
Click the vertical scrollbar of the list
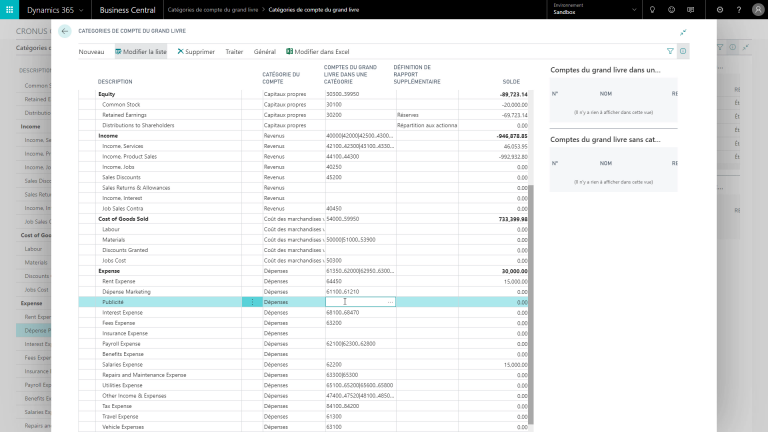click(x=531, y=304)
